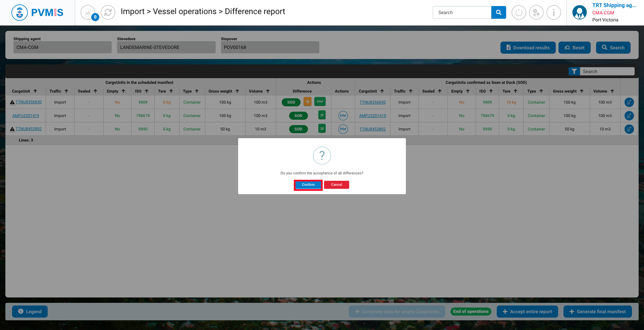Click round compare action icon for TTNU8453892
The height and width of the screenshot is (330, 644).
(x=343, y=129)
